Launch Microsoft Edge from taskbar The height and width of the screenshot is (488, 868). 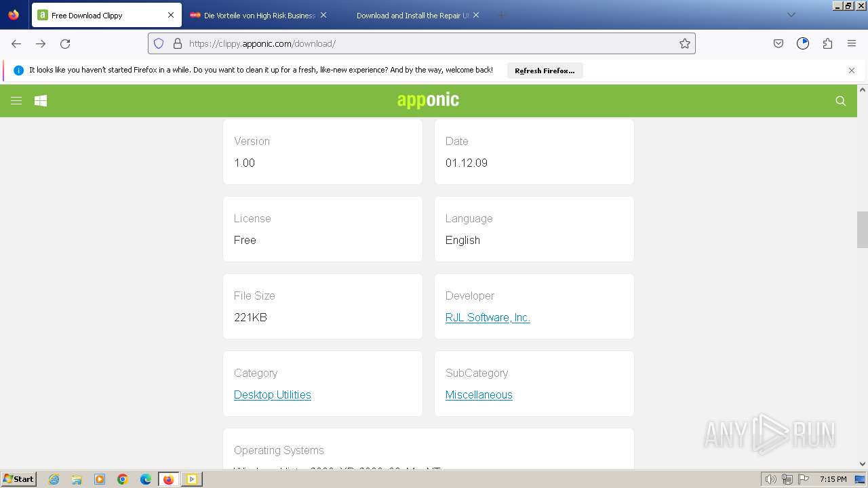pos(146,479)
